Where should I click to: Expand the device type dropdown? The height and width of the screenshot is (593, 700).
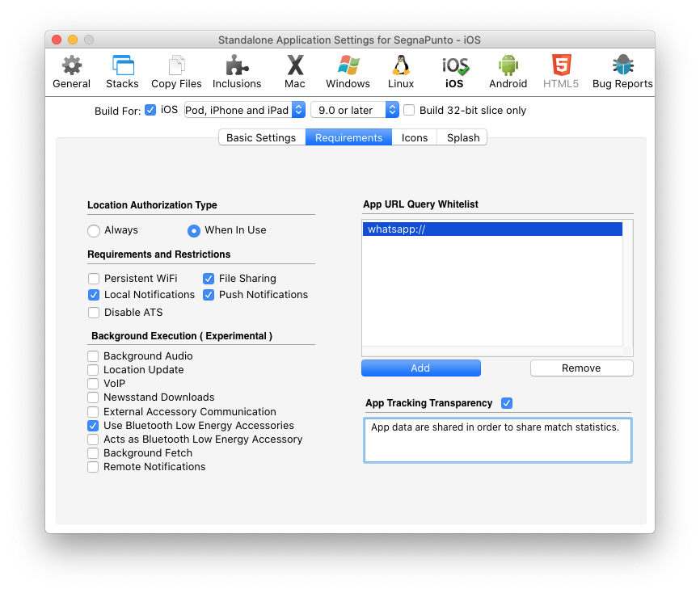point(244,110)
